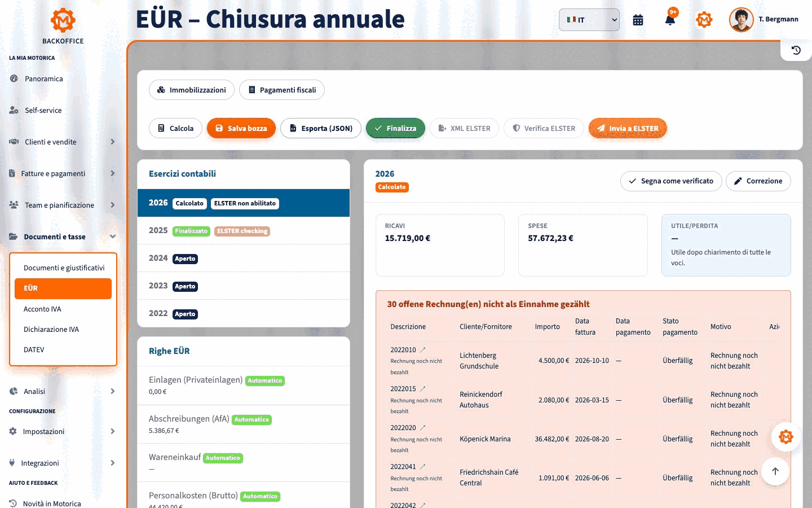This screenshot has width=812, height=508.
Task: Open Wareneinkauf EÜR row
Action: point(244,463)
